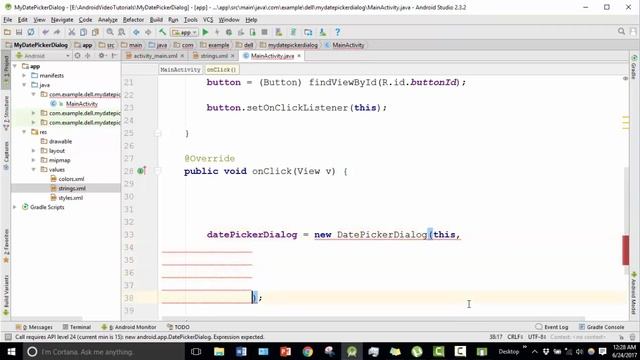Click the Cut scissors icon
The height and width of the screenshot is (360, 640).
[x=71, y=32]
